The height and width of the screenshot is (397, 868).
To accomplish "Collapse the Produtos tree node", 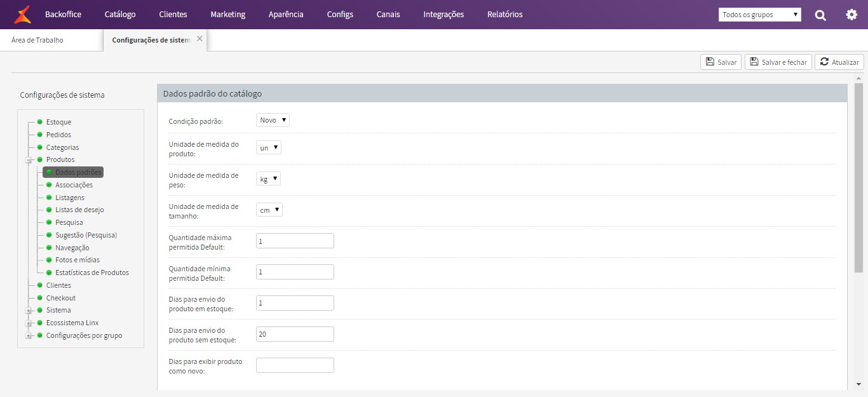I will tap(29, 160).
